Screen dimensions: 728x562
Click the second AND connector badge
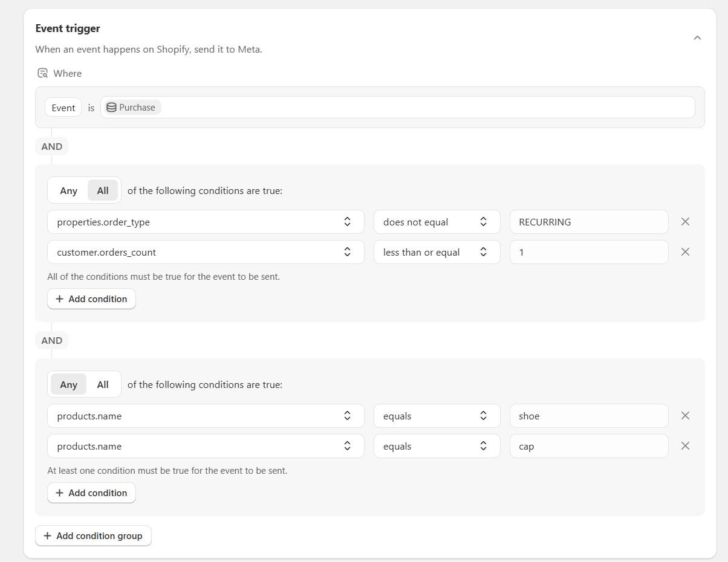coord(52,340)
